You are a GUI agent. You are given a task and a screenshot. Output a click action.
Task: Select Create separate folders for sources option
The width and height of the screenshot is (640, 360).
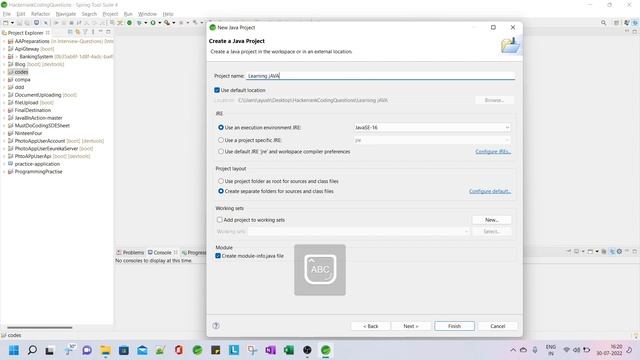(x=221, y=191)
